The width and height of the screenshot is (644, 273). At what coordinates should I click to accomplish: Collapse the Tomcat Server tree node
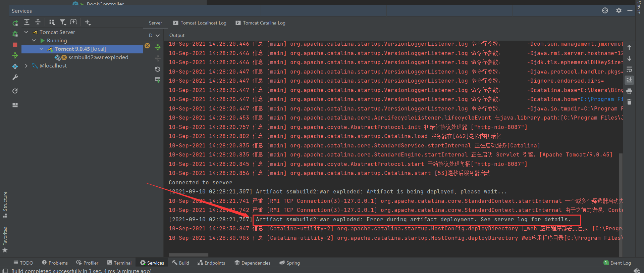pos(26,32)
